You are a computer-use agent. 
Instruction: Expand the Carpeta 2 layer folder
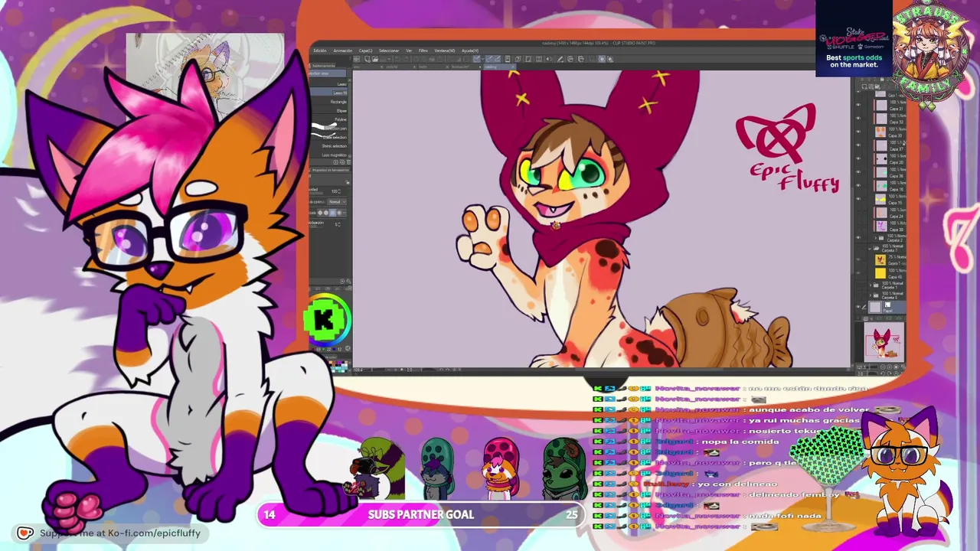(877, 238)
